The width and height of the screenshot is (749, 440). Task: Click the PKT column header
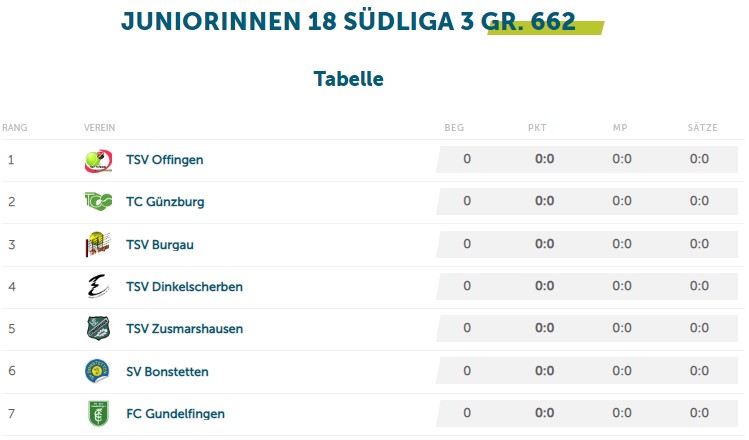pos(537,128)
